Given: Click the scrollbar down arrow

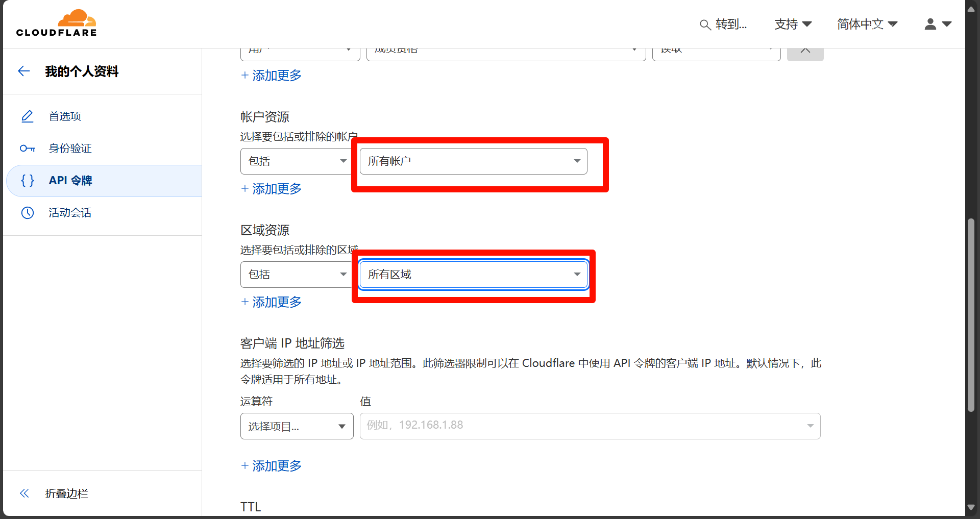Looking at the screenshot, I should point(971,508).
